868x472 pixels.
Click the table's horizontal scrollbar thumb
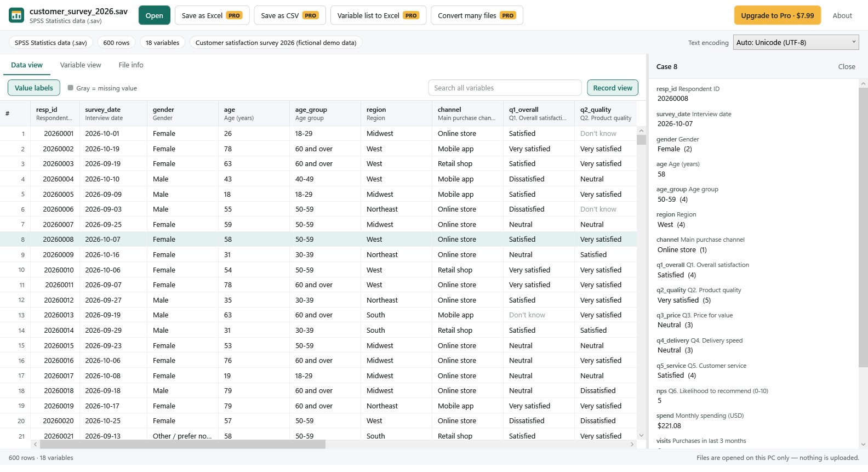(x=182, y=444)
